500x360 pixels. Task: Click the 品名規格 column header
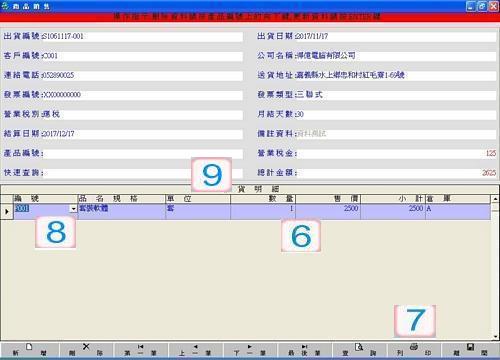[x=122, y=199]
